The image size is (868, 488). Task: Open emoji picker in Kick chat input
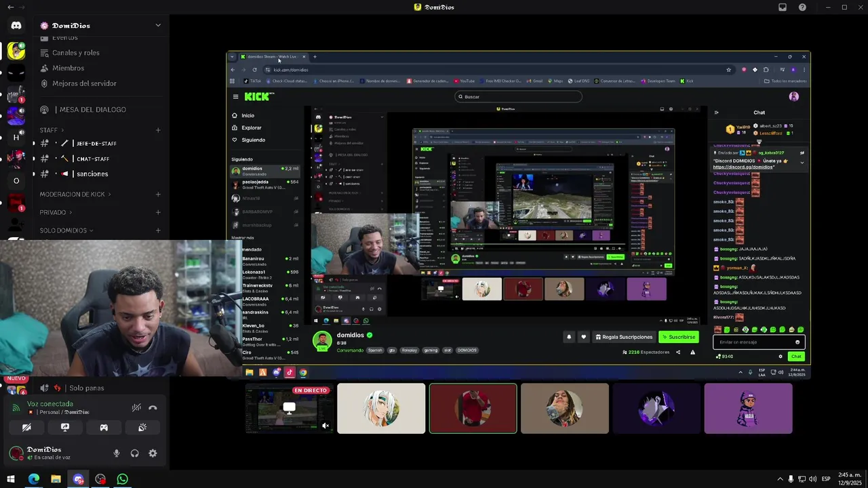click(x=797, y=342)
